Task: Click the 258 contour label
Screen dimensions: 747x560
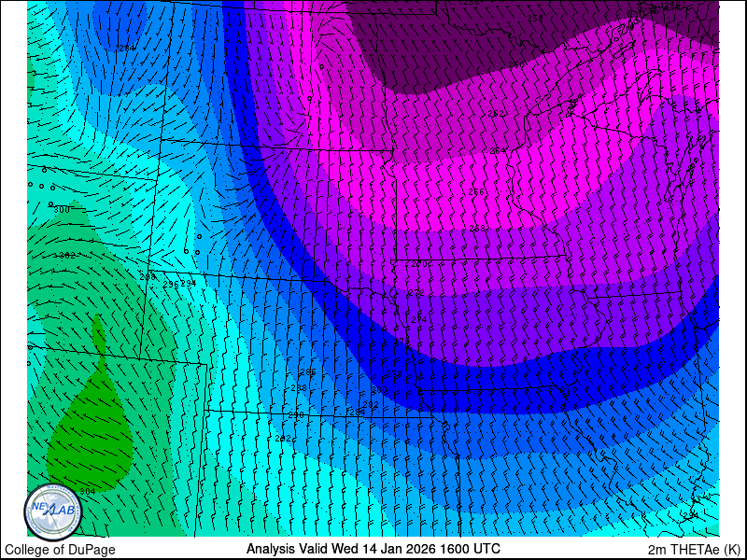Action: point(535,18)
